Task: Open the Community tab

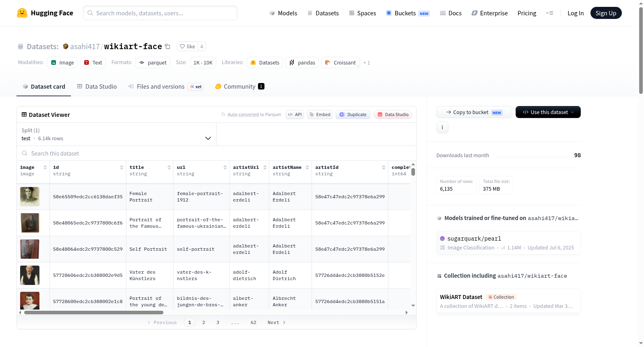Action: [x=239, y=87]
